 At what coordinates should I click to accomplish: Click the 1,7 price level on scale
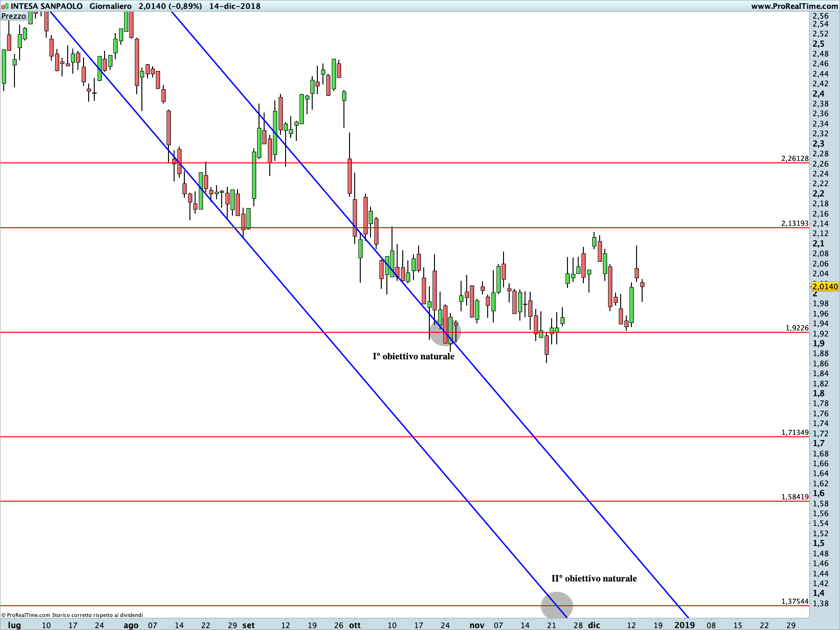(819, 443)
